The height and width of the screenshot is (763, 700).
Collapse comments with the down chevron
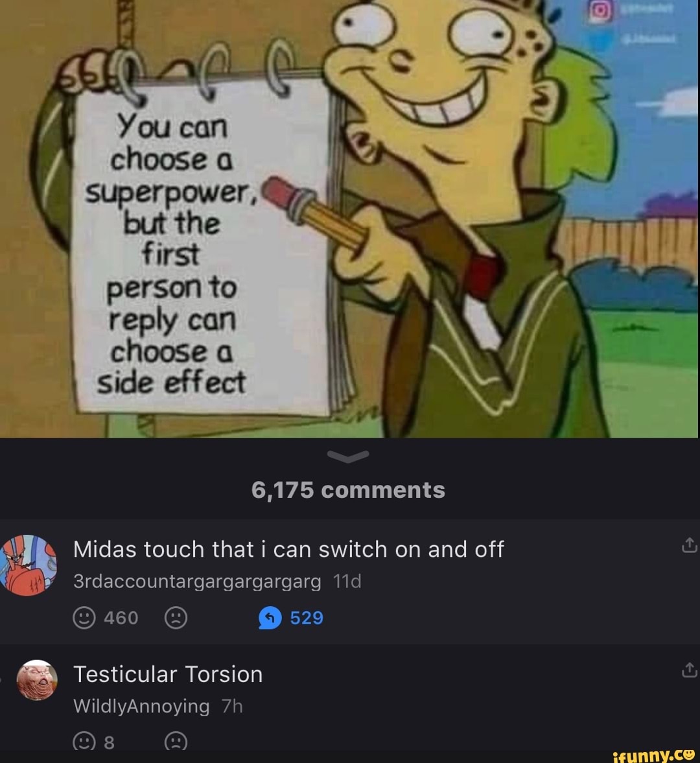click(348, 456)
